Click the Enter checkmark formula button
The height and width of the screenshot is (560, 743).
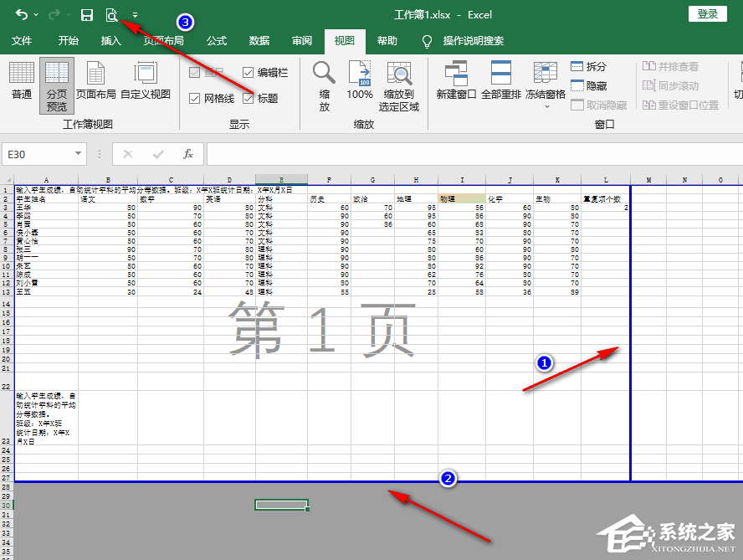[x=158, y=154]
